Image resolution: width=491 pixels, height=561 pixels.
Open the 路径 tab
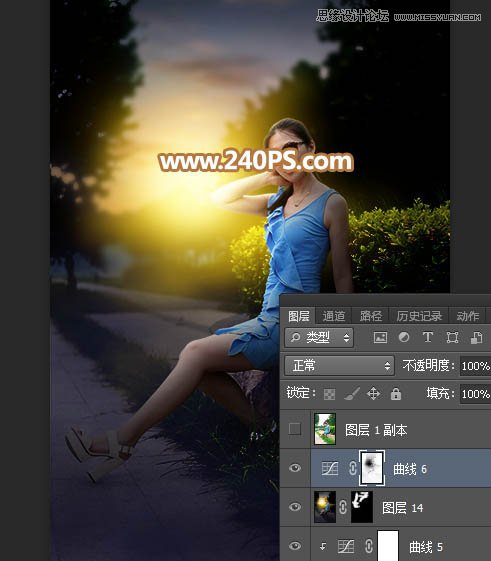(371, 316)
